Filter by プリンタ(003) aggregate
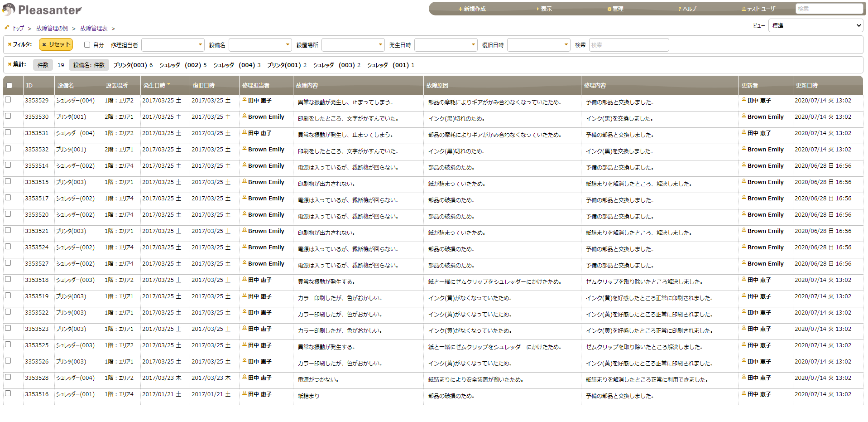The image size is (868, 422). (130, 65)
